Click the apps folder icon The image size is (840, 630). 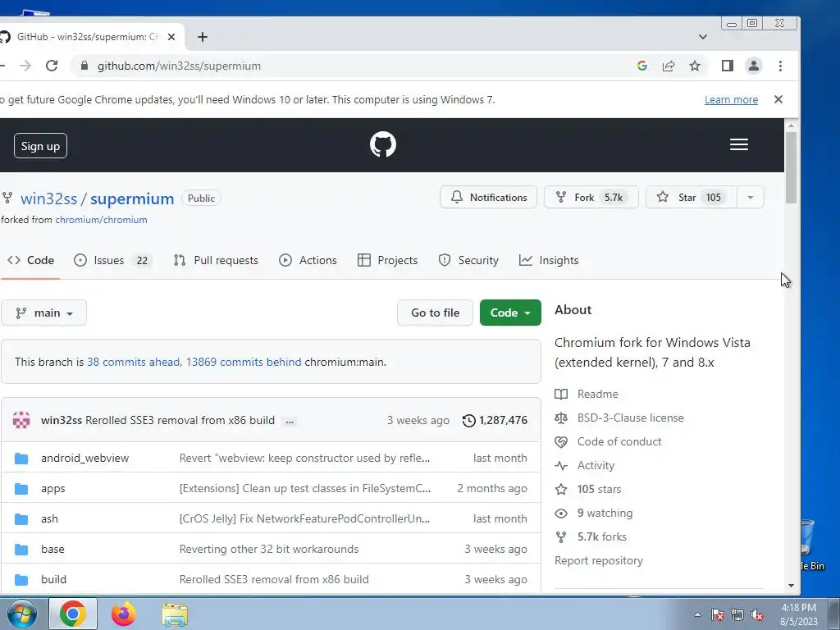[21, 489]
